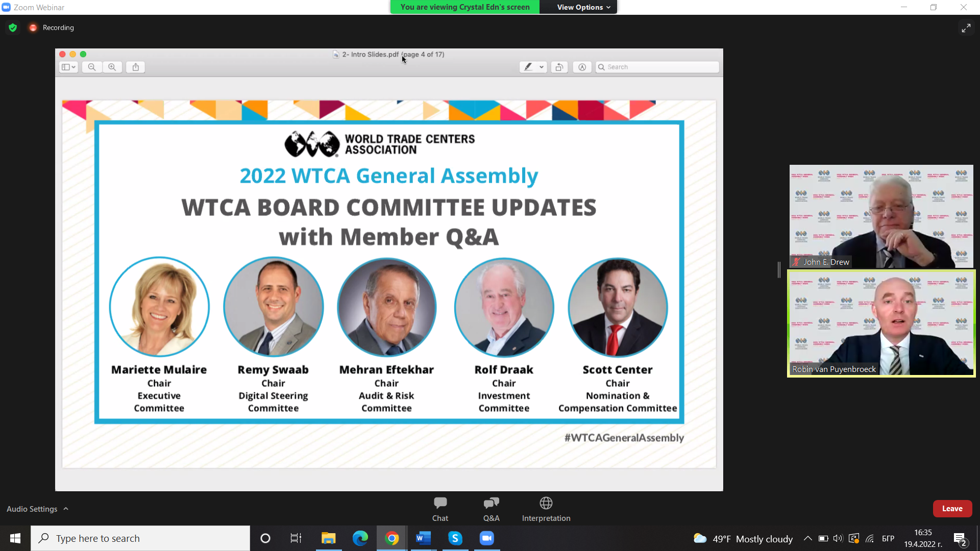
Task: Click the Preview rotate icon
Action: [559, 67]
